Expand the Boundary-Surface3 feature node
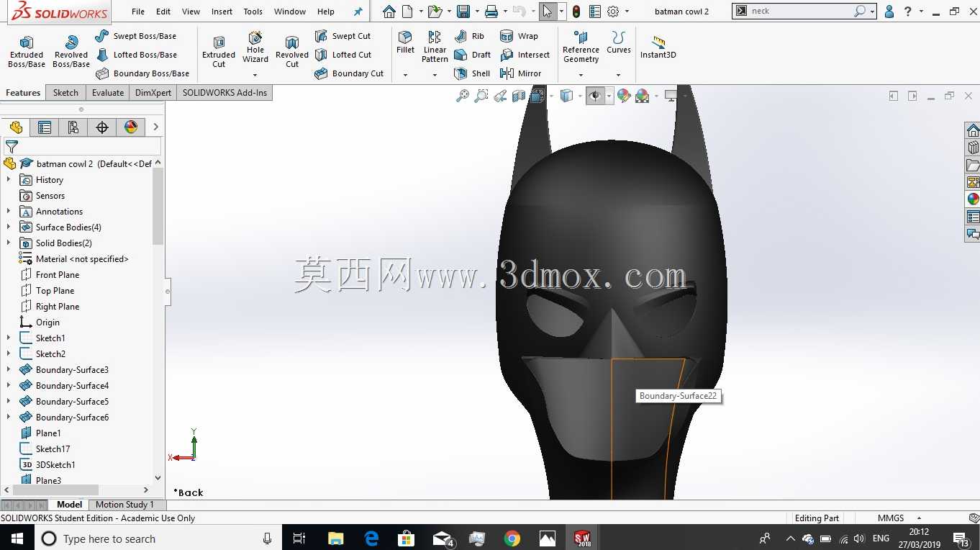 9,370
